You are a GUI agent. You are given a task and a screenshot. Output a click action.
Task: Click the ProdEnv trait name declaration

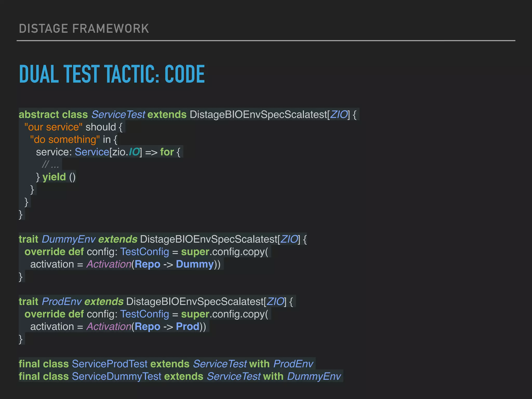point(62,302)
